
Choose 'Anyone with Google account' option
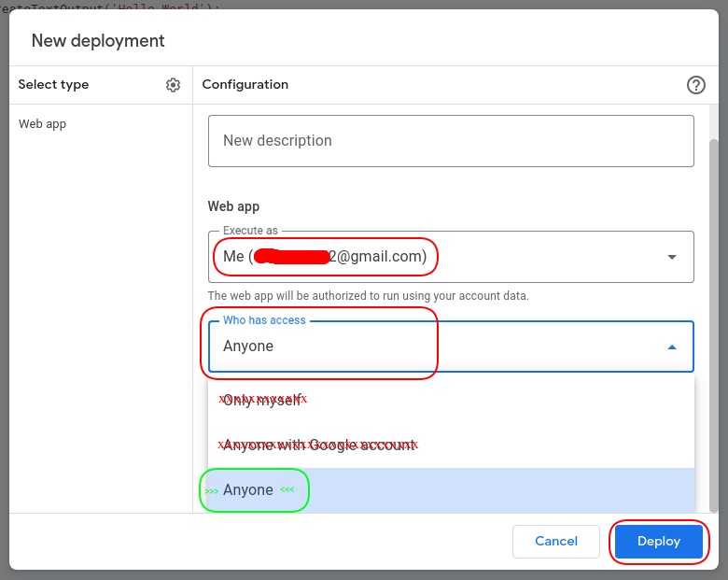pos(318,445)
